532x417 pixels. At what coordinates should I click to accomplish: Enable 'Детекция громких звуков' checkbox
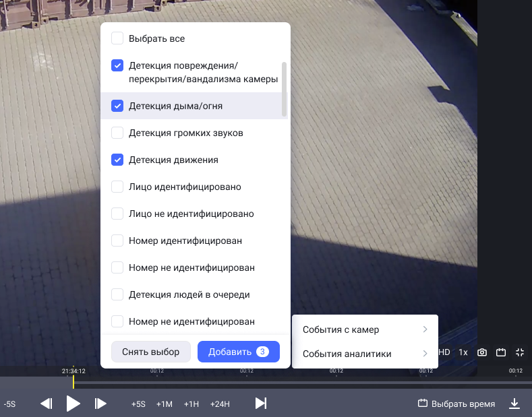[117, 133]
